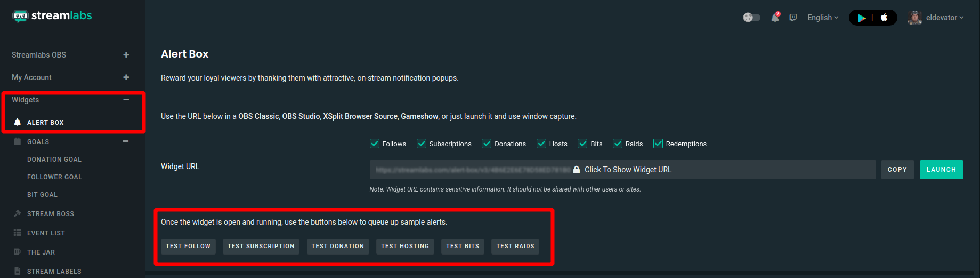Collapse Goals submenu with minus icon
The height and width of the screenshot is (278, 980).
[126, 141]
